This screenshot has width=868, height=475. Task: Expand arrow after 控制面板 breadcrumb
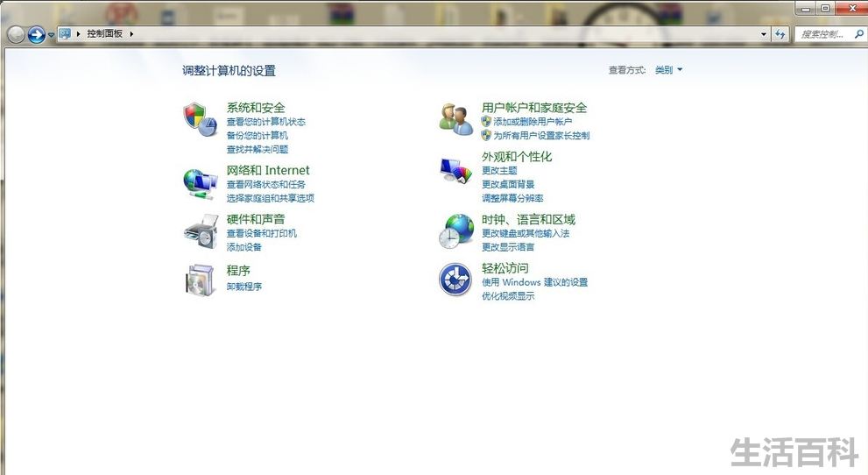[131, 34]
